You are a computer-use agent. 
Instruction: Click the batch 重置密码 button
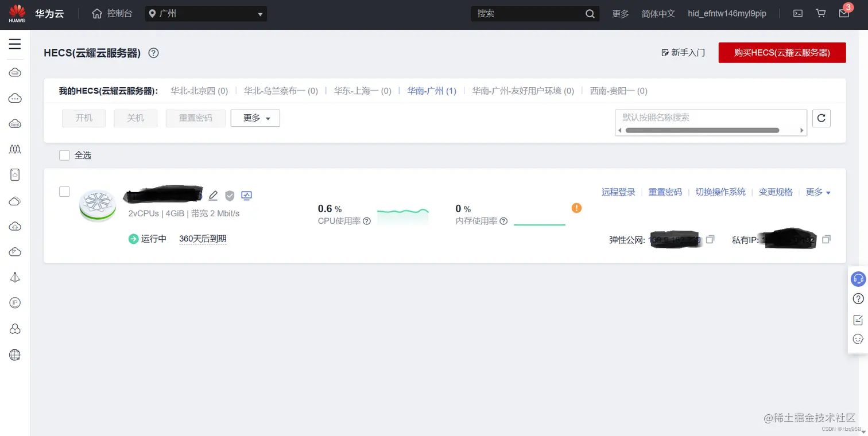(x=196, y=118)
